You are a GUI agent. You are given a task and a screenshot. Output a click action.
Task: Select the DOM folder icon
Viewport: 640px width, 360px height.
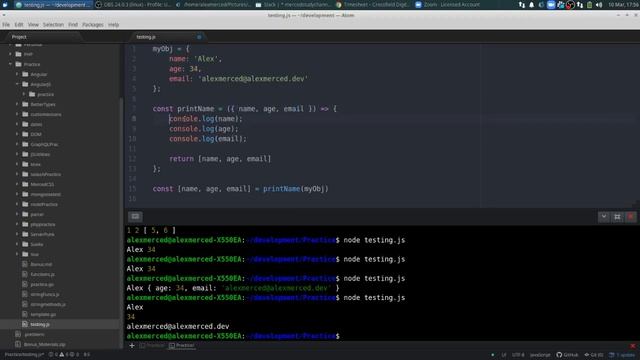25,134
